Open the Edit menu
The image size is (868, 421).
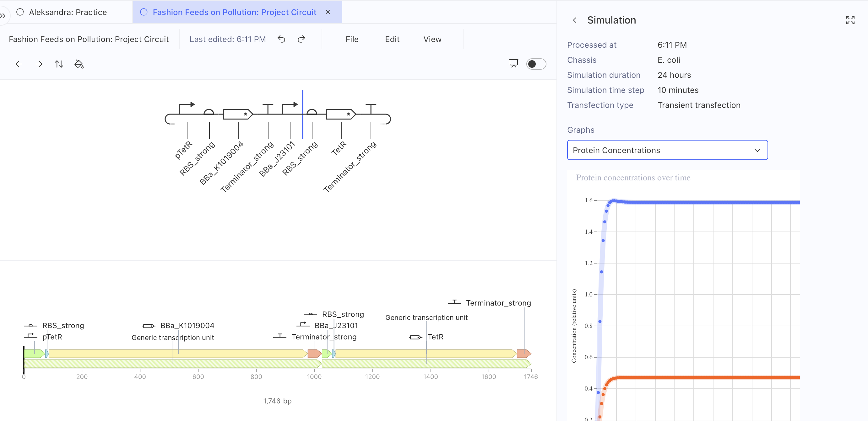coord(392,40)
